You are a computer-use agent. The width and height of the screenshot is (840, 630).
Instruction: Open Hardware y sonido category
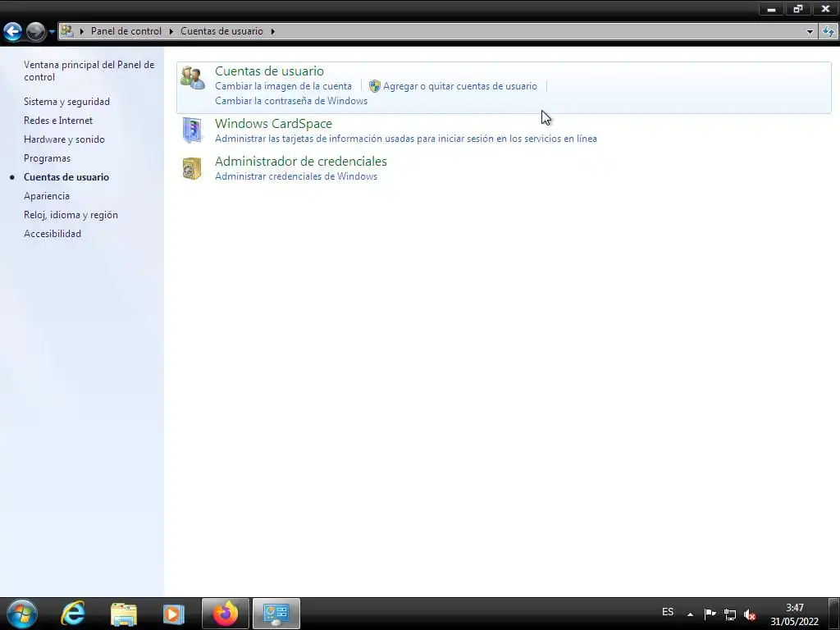pos(64,139)
